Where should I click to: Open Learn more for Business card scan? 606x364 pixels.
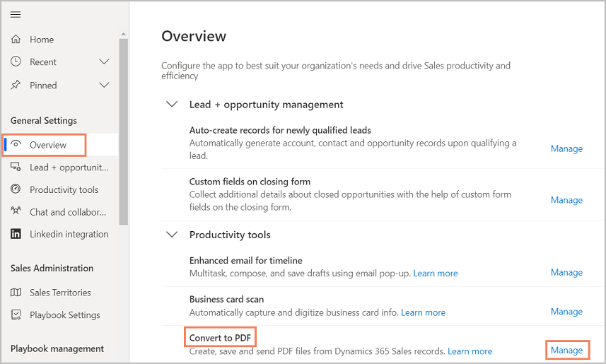[423, 312]
